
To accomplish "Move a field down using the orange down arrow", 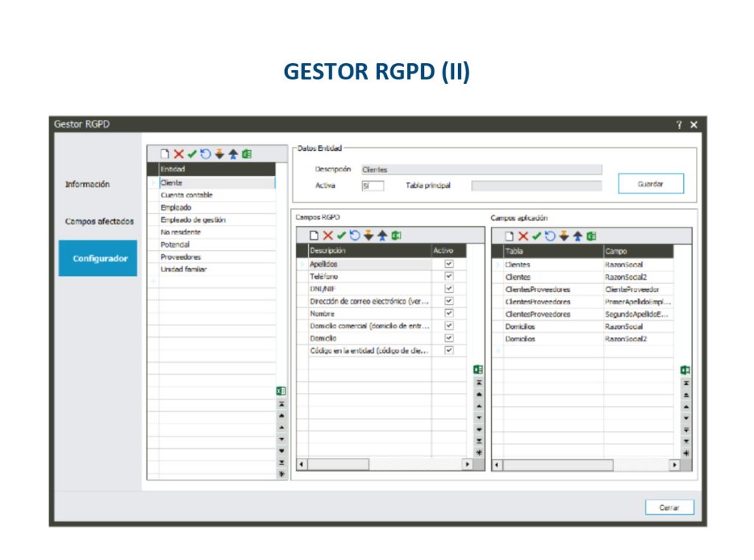I will pyautogui.click(x=367, y=235).
